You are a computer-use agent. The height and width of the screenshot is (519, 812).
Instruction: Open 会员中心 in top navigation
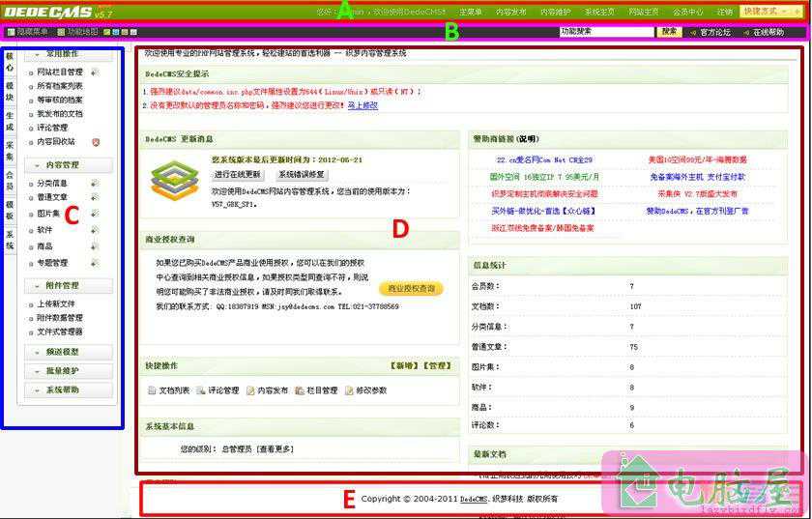(687, 12)
